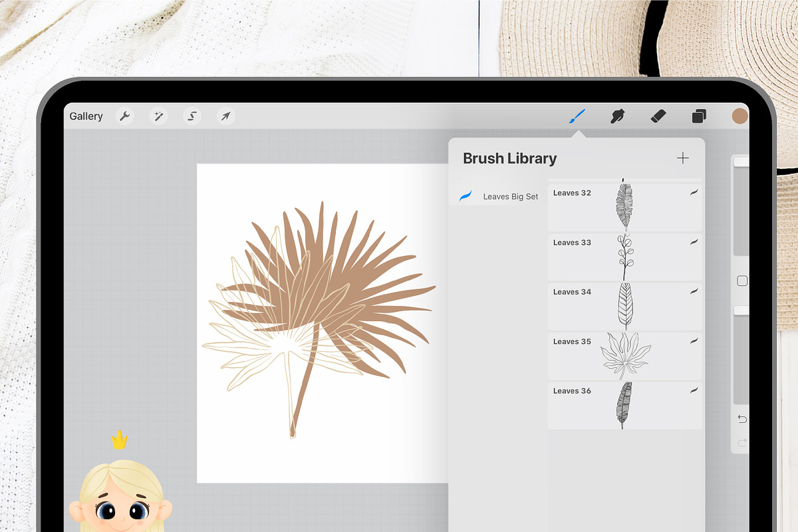Choose the Leaves 35 brush
The height and width of the screenshot is (532, 798).
[x=624, y=355]
